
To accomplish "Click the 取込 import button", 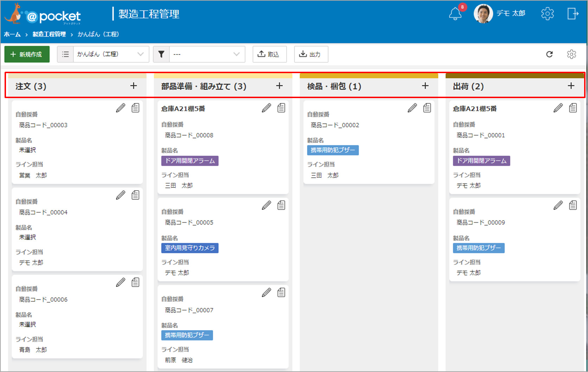I will (269, 54).
